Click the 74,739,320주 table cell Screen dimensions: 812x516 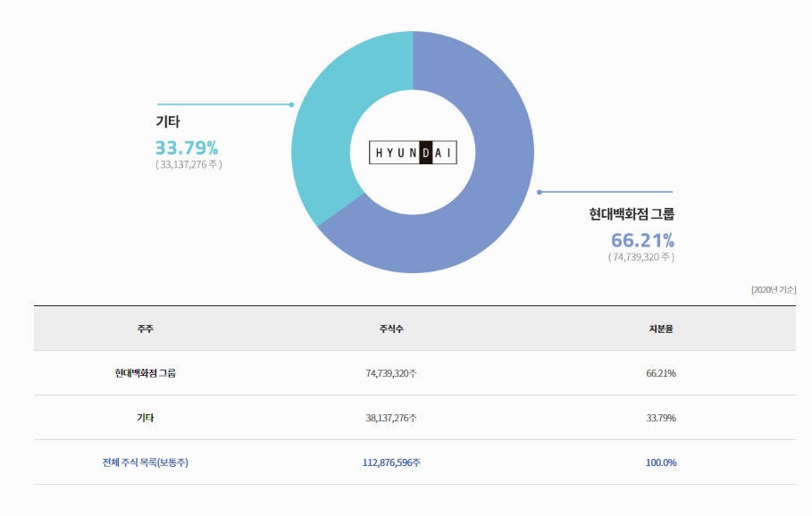(391, 373)
